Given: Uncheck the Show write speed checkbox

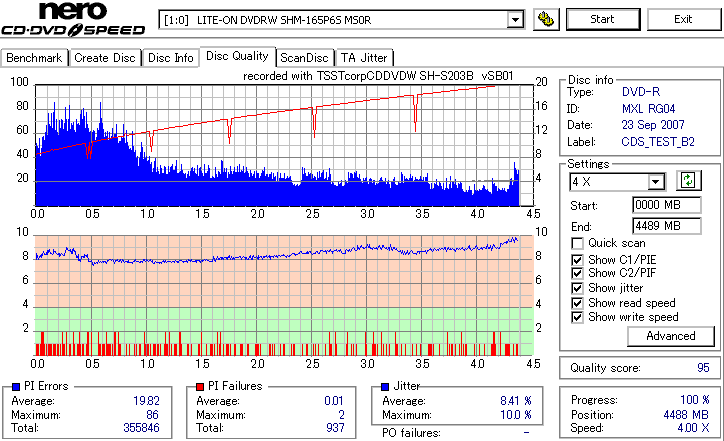Looking at the screenshot, I should coord(577,317).
